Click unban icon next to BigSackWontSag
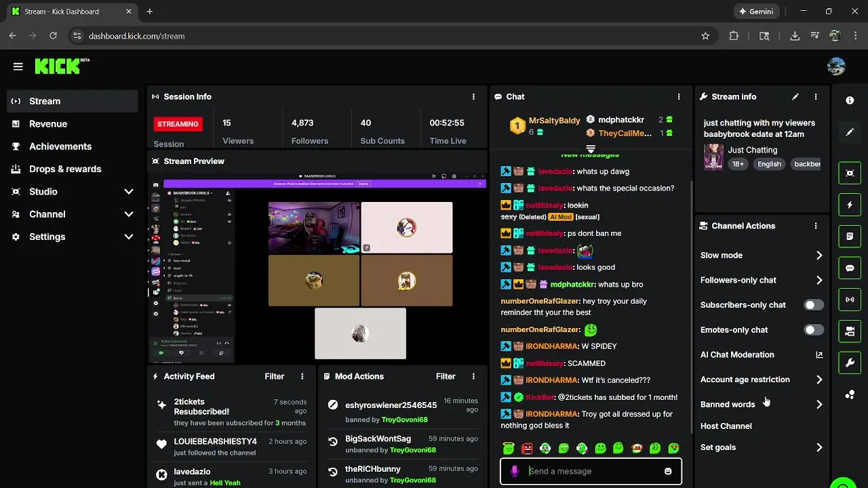The width and height of the screenshot is (868, 488). 333,441
